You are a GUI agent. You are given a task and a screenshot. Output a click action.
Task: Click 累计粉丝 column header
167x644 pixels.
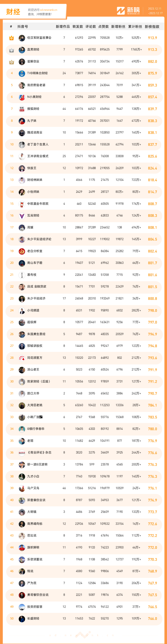coord(135,27)
